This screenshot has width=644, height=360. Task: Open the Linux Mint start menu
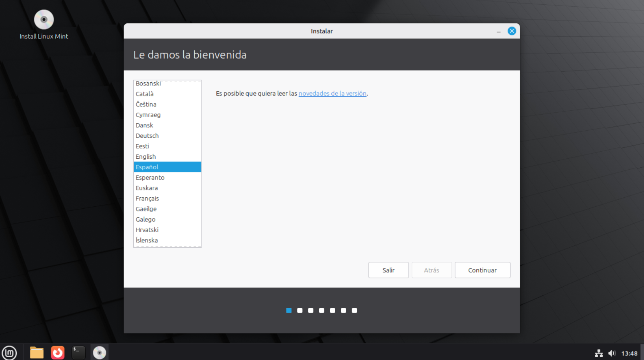(9, 353)
